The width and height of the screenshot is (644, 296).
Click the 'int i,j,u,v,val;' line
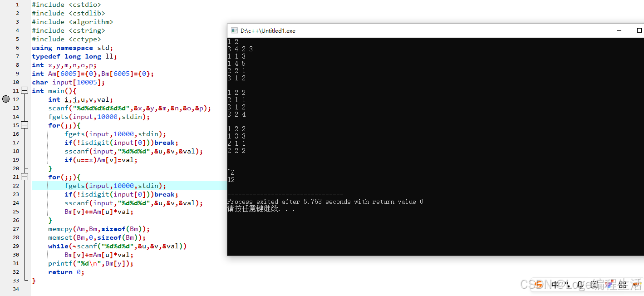tap(80, 99)
